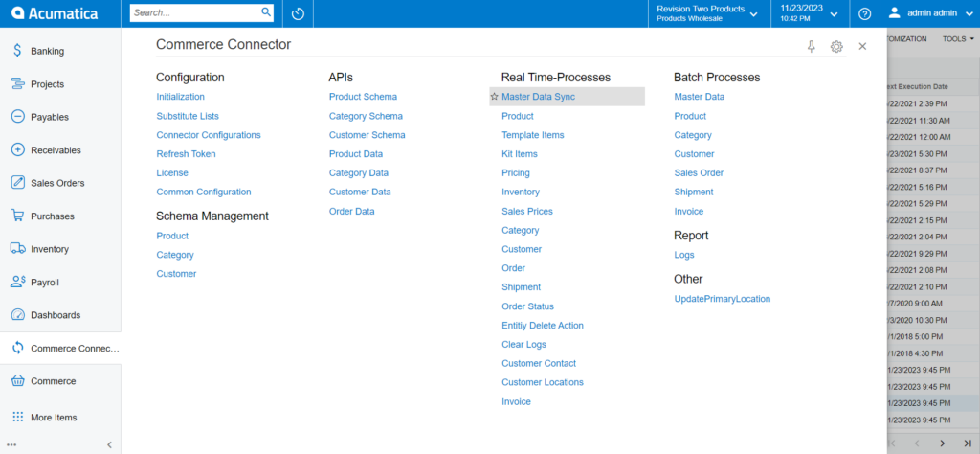Open Initialization under Configuration
The image size is (980, 454).
tap(181, 97)
